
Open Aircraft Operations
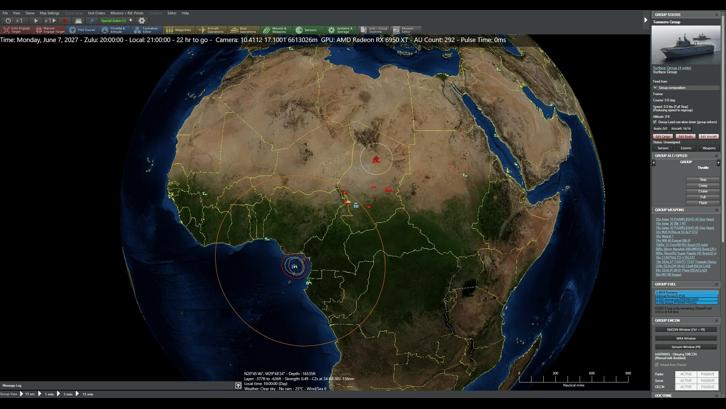point(212,30)
